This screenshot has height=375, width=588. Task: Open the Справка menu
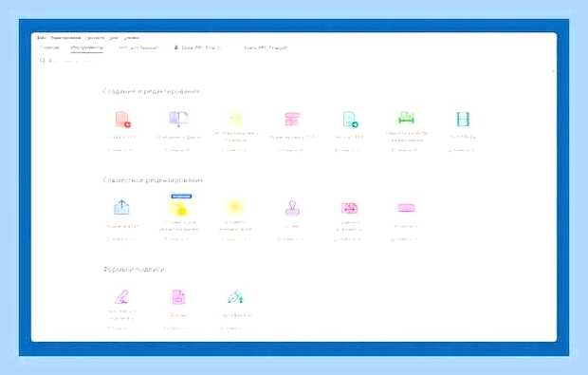(132, 38)
